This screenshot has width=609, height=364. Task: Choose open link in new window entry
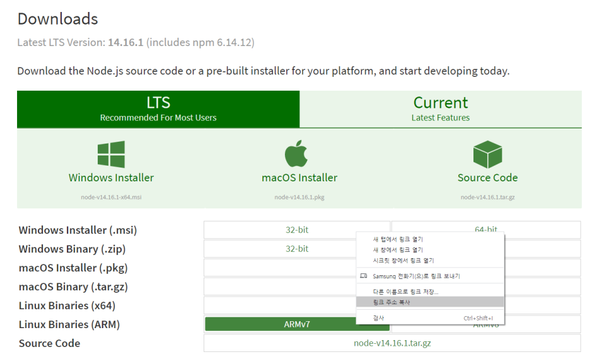(430, 250)
